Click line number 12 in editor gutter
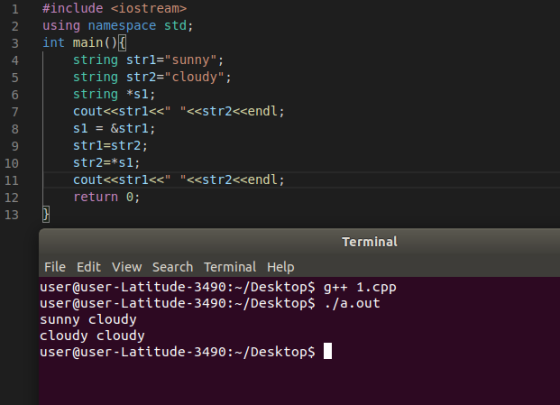This screenshot has width=560, height=405. click(x=11, y=198)
